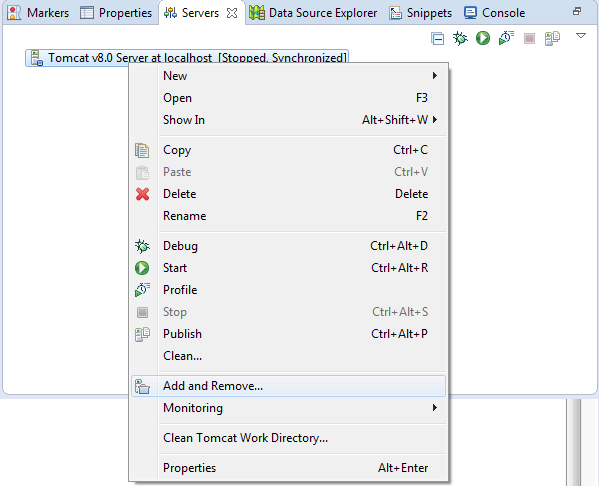
Task: Click the vertical scrollbar below the panel
Action: click(573, 442)
